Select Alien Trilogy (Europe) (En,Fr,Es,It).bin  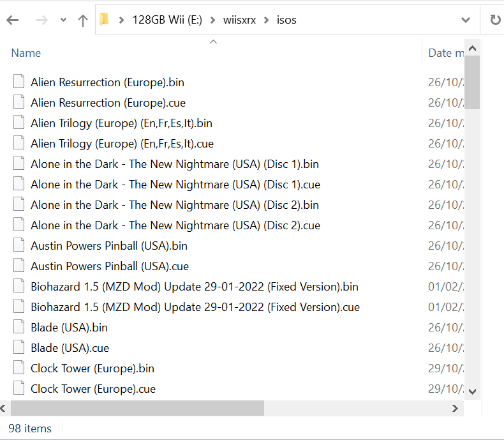(121, 123)
